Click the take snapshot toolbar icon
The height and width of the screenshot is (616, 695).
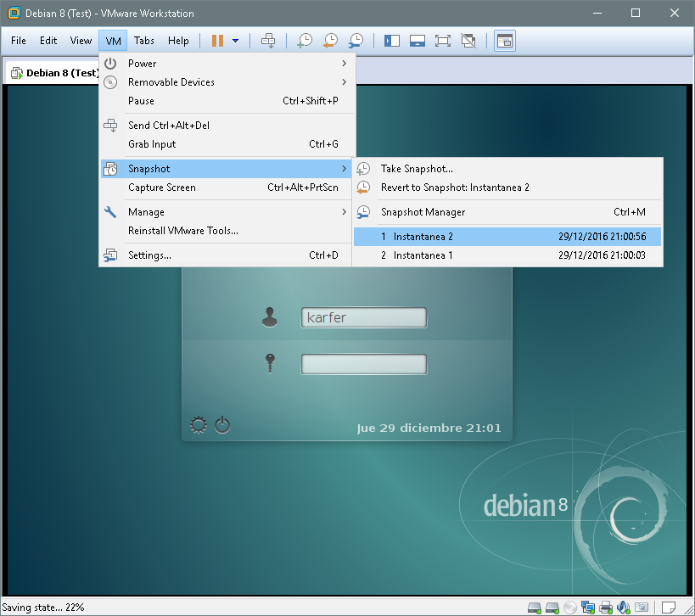pyautogui.click(x=305, y=41)
